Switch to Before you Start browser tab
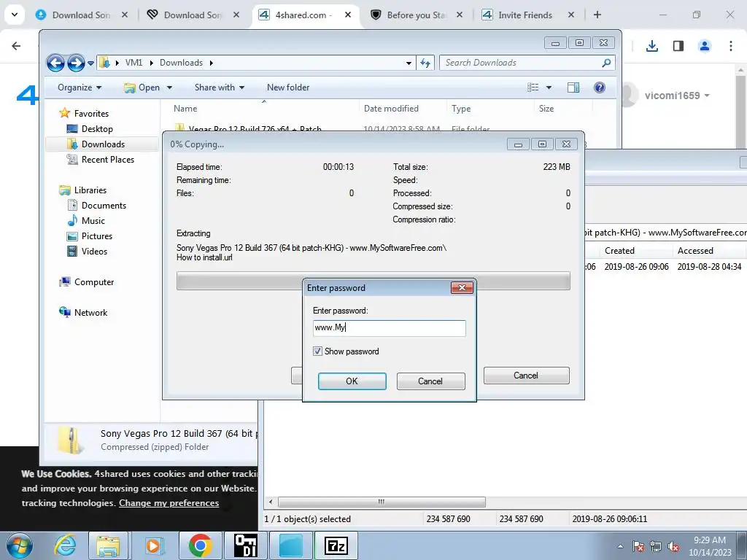Screen dimensions: 747x560 pyautogui.click(x=415, y=15)
